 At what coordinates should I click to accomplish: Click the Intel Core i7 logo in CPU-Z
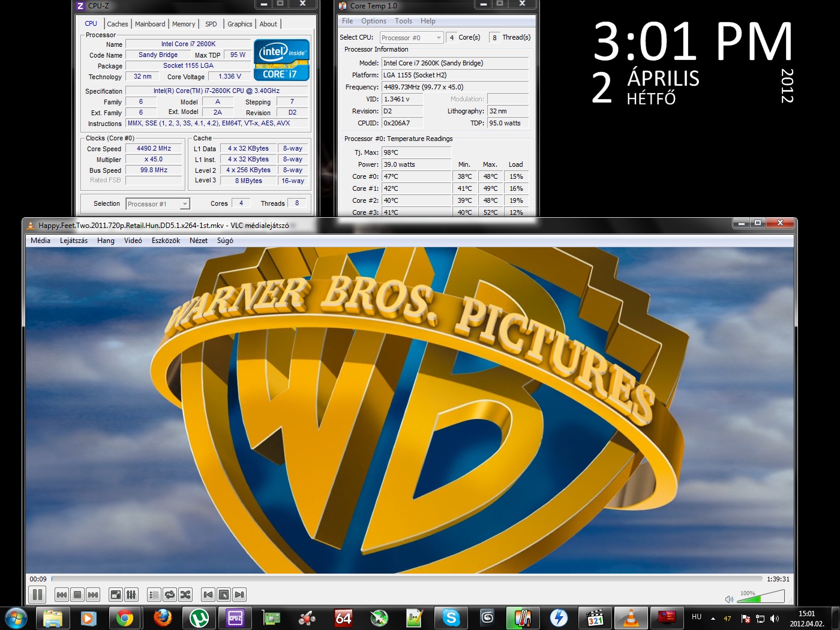point(281,59)
